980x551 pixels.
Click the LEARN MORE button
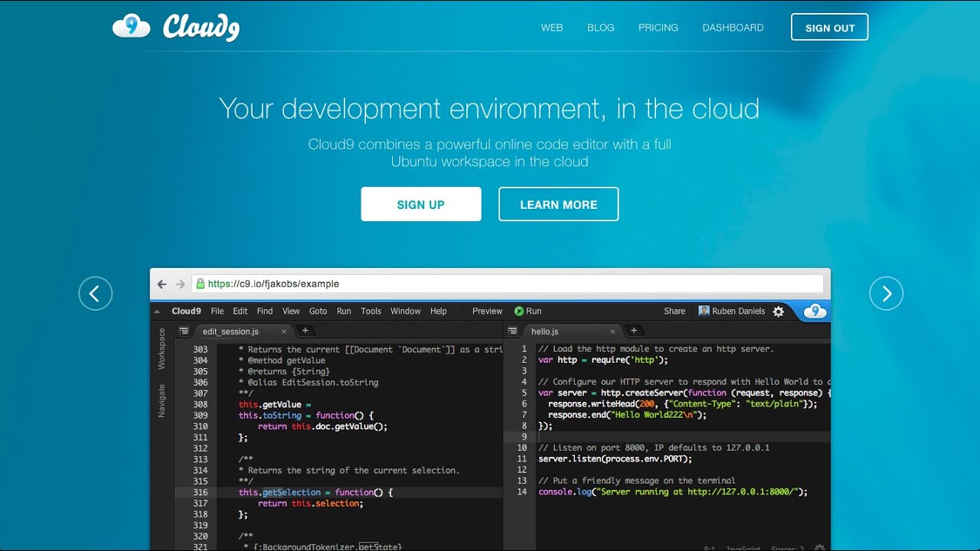pos(559,204)
